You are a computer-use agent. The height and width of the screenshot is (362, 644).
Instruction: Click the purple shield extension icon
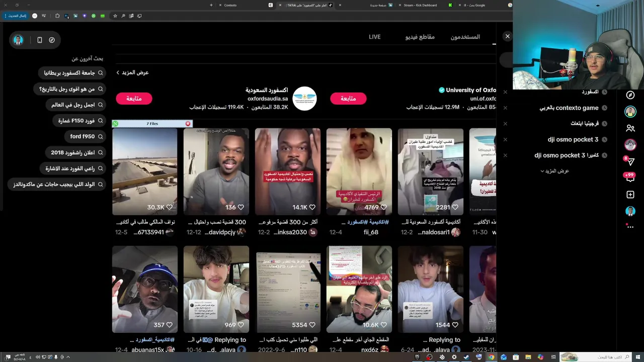coord(84,16)
